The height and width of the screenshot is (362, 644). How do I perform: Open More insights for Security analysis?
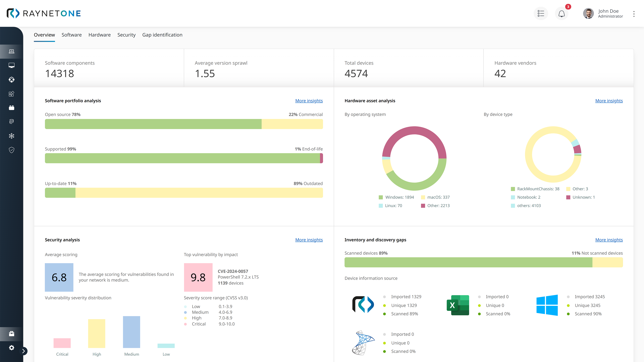pos(309,240)
